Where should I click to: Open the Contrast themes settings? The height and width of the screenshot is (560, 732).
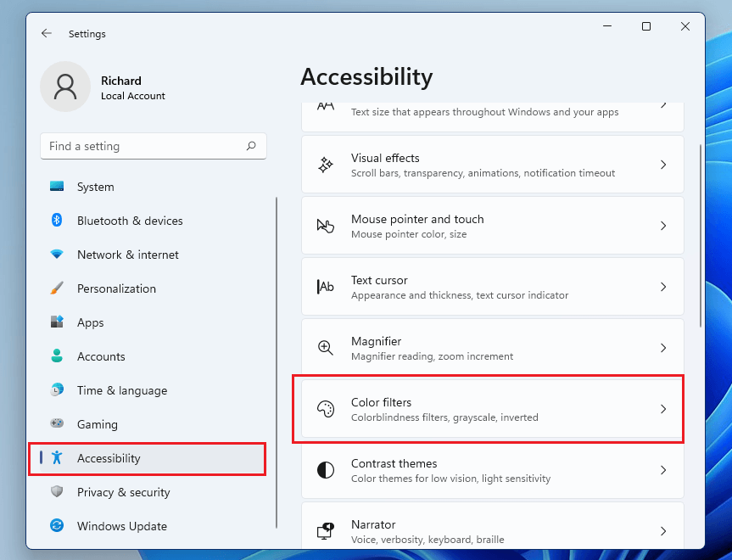[493, 470]
